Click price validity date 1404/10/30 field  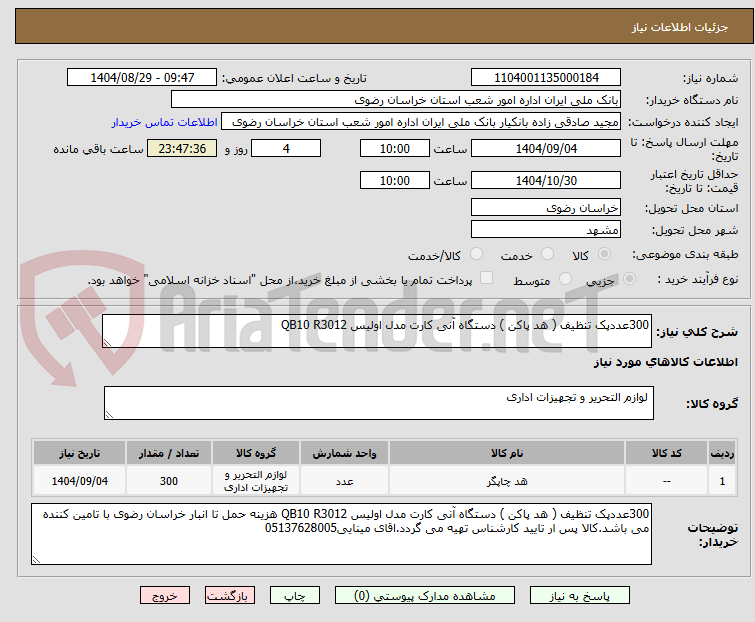click(546, 180)
